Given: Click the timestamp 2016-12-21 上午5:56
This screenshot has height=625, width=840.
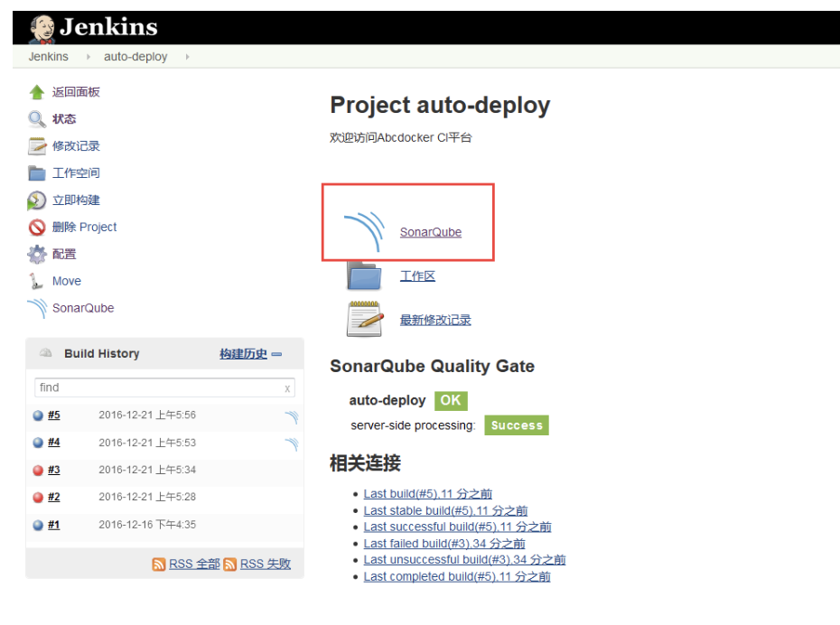Looking at the screenshot, I should coord(147,415).
